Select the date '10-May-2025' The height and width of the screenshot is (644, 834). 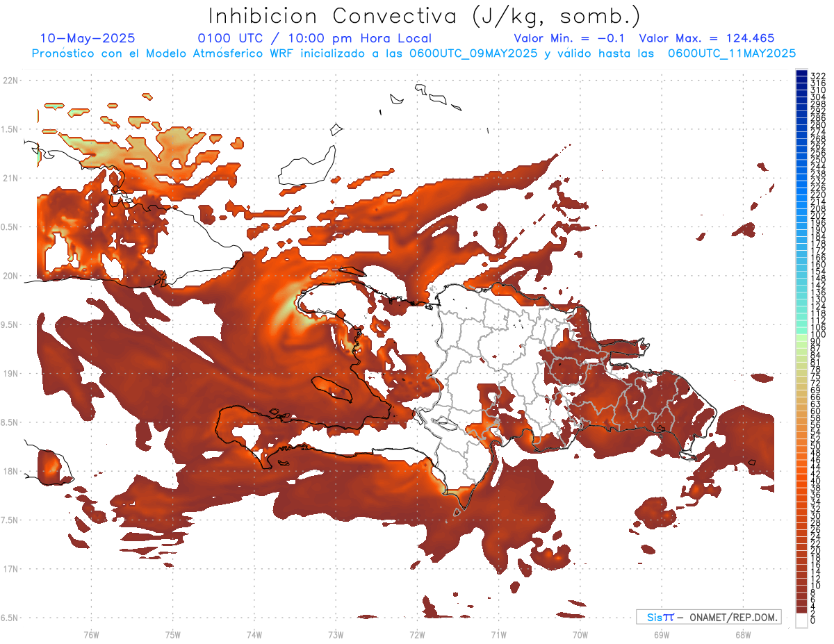88,39
